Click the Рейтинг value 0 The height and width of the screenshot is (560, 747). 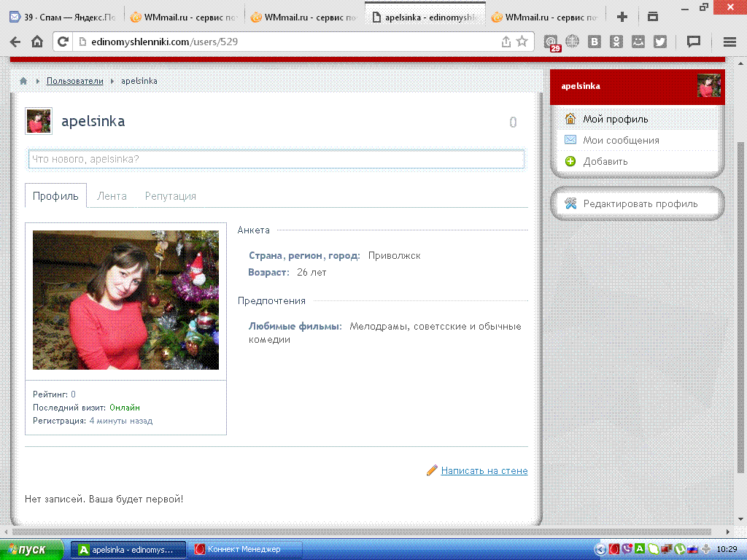coord(74,394)
